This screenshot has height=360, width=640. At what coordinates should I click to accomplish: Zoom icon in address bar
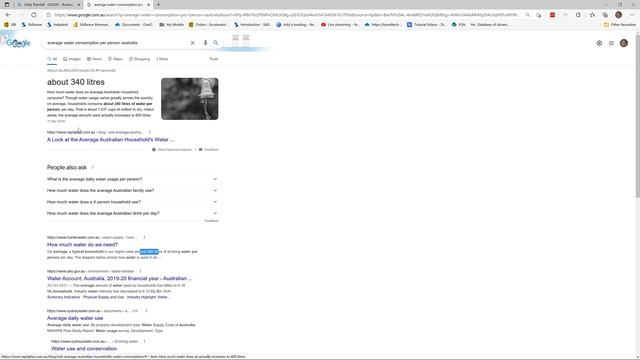click(x=527, y=15)
